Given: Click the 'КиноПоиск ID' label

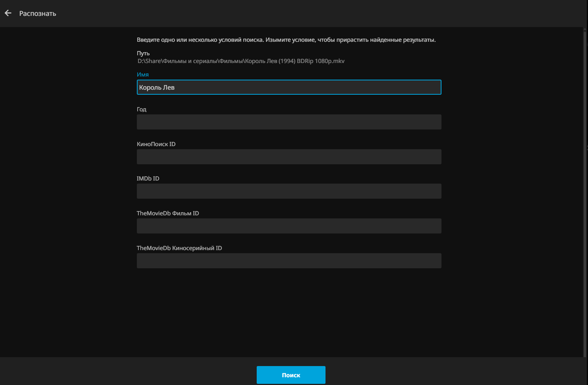Looking at the screenshot, I should pos(156,144).
